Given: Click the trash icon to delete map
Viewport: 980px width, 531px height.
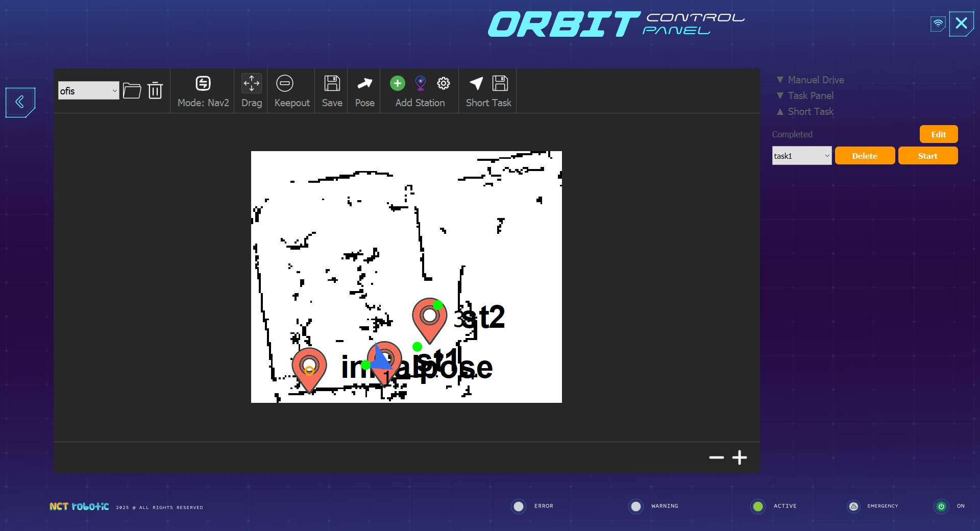Looking at the screenshot, I should coord(155,91).
